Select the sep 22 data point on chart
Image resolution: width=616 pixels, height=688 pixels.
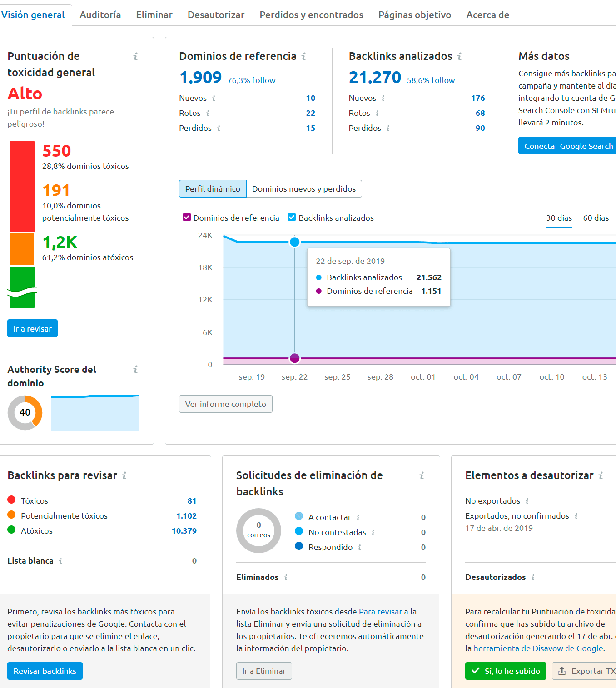click(294, 242)
